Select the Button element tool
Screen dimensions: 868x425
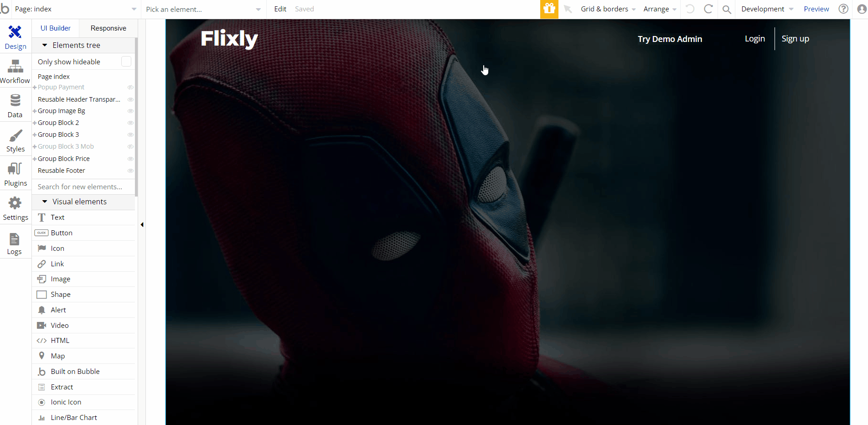pos(84,233)
